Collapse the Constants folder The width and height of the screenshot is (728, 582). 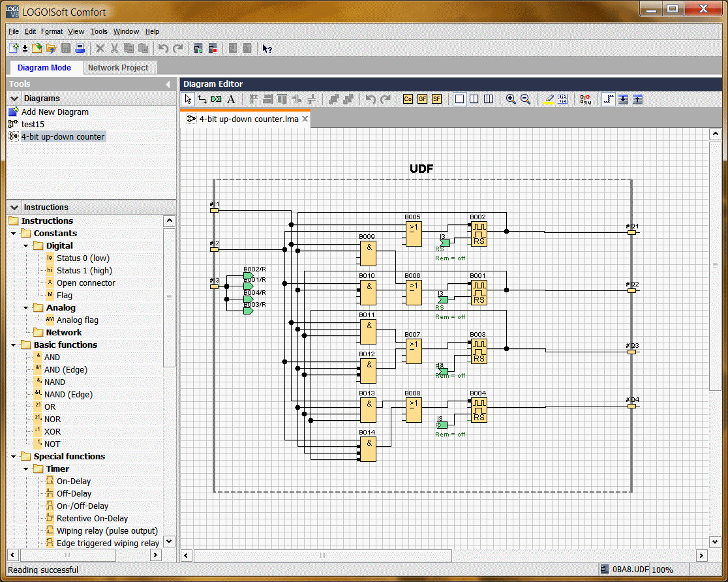coord(14,233)
